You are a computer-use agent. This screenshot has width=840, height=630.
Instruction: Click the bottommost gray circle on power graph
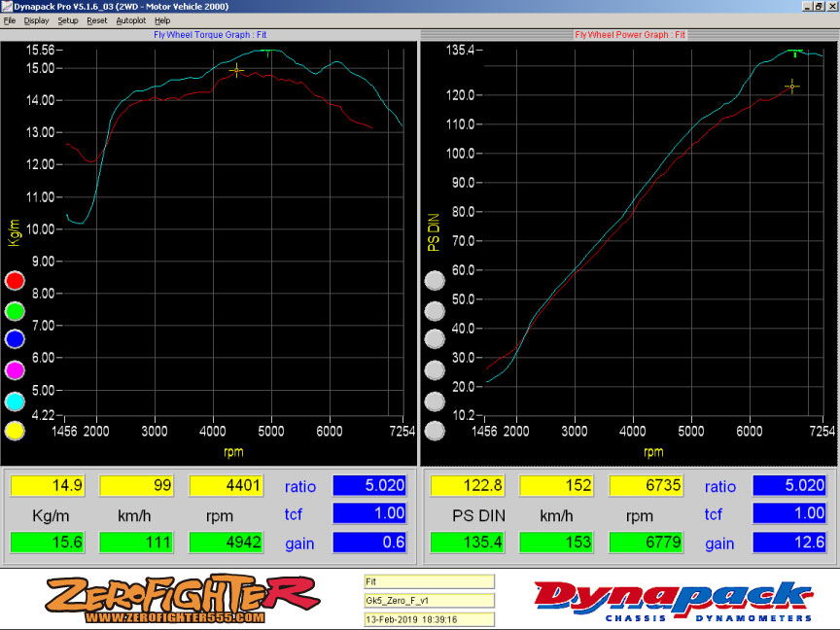click(x=436, y=431)
